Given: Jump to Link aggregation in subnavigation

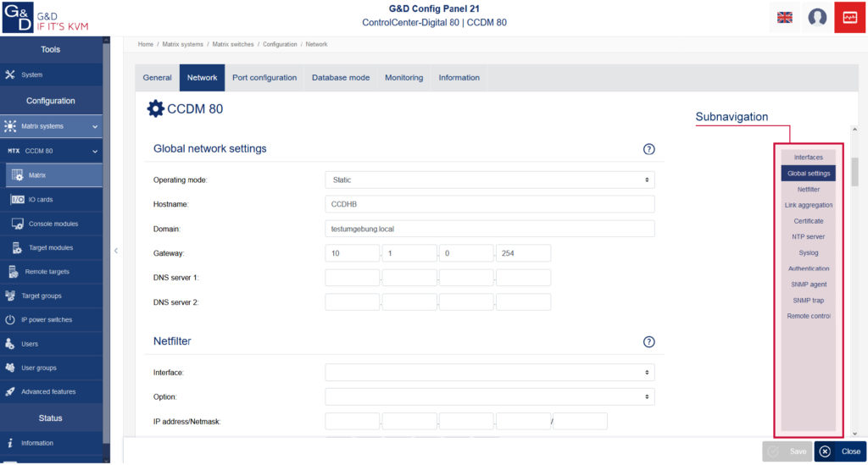Looking at the screenshot, I should click(x=808, y=205).
